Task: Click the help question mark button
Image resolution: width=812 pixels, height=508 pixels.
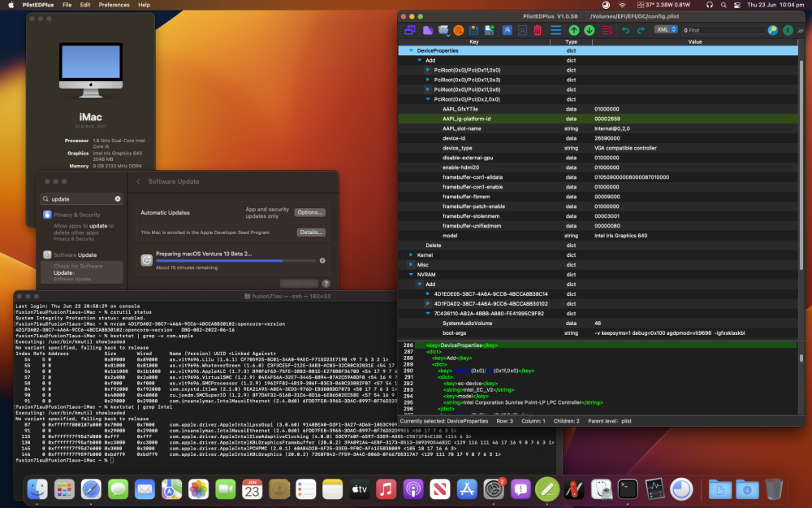Action: click(326, 284)
